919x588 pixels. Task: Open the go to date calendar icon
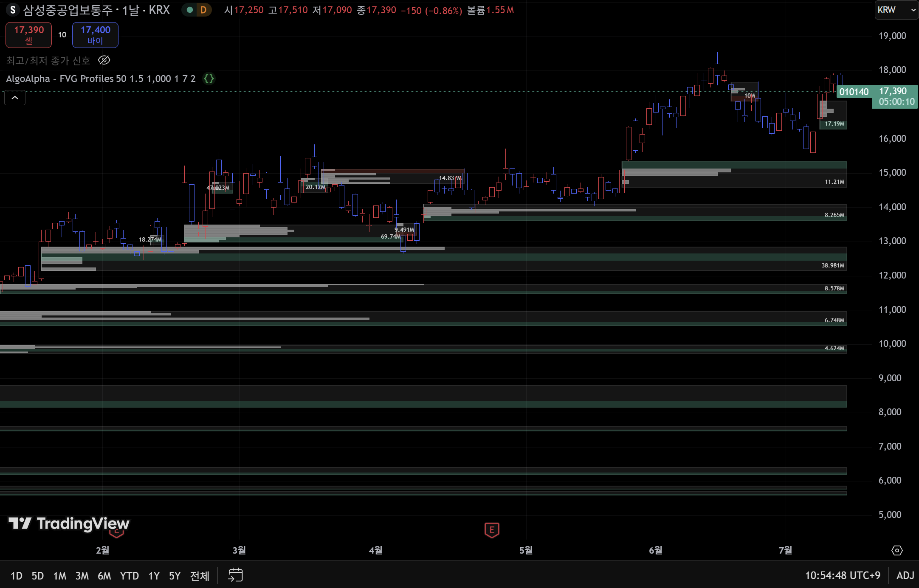click(x=235, y=575)
